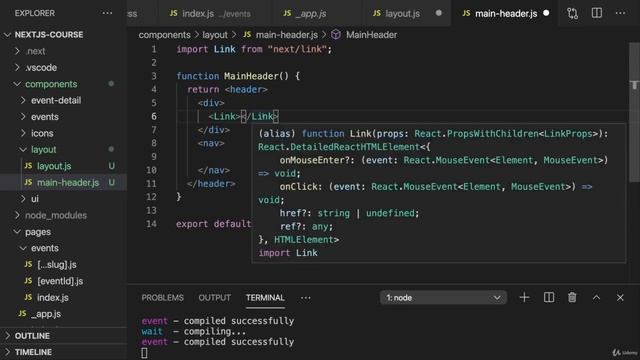Collapse the NEXTJS-COURSE root folder
640x360 pixels.
pyautogui.click(x=7, y=35)
